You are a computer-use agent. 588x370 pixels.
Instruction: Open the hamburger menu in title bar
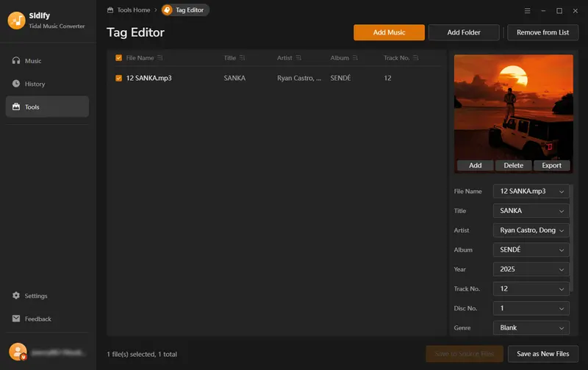coord(527,11)
